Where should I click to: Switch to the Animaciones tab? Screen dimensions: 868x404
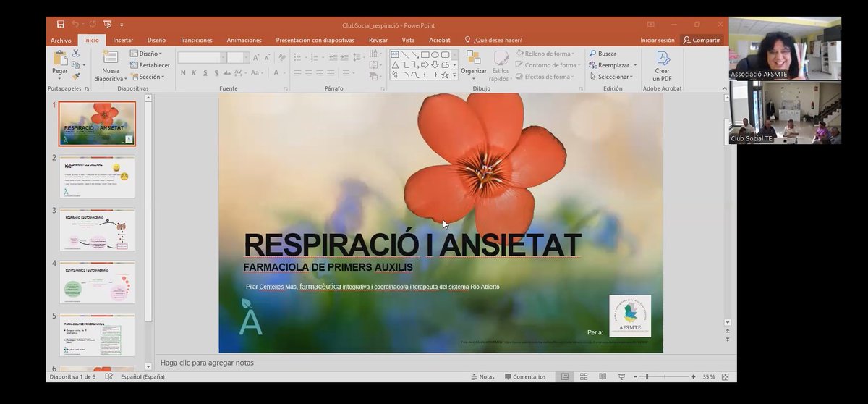point(244,40)
